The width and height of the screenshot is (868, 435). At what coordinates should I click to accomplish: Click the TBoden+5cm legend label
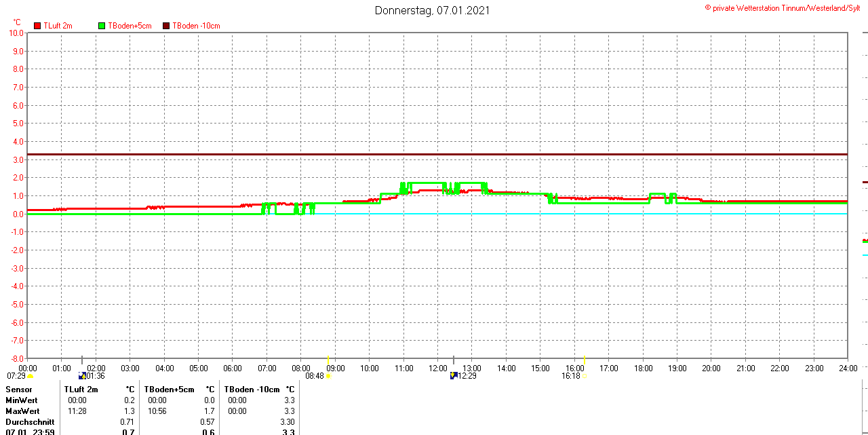pos(130,26)
